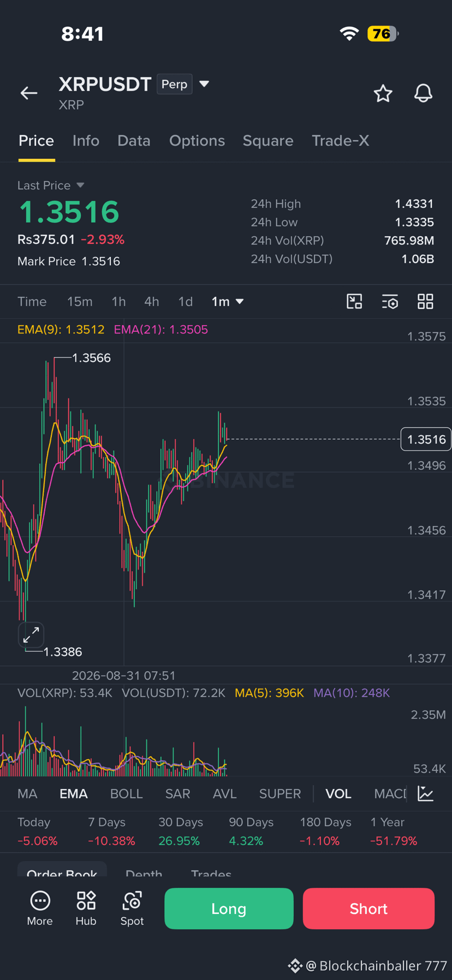Tap the 7 Days -10.38% performance
452x980 pixels.
coord(111,832)
